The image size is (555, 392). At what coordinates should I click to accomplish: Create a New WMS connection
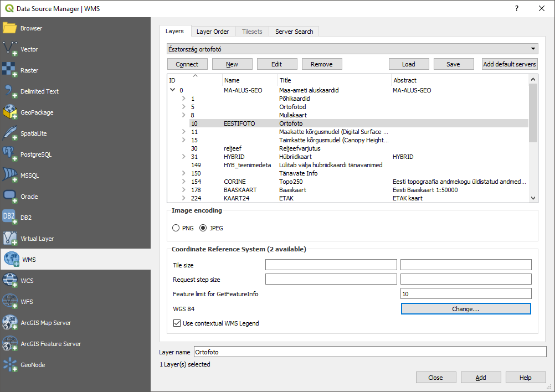tap(232, 64)
